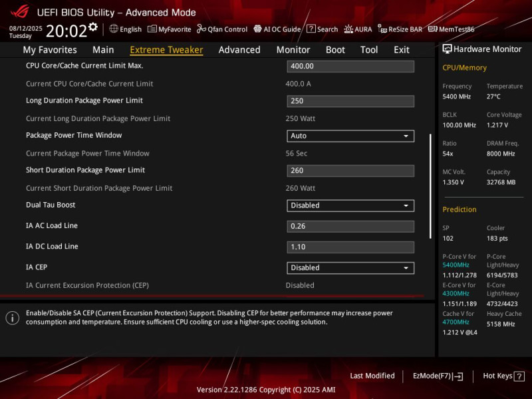Switch to Main tab
The height and width of the screenshot is (399, 532).
(103, 50)
